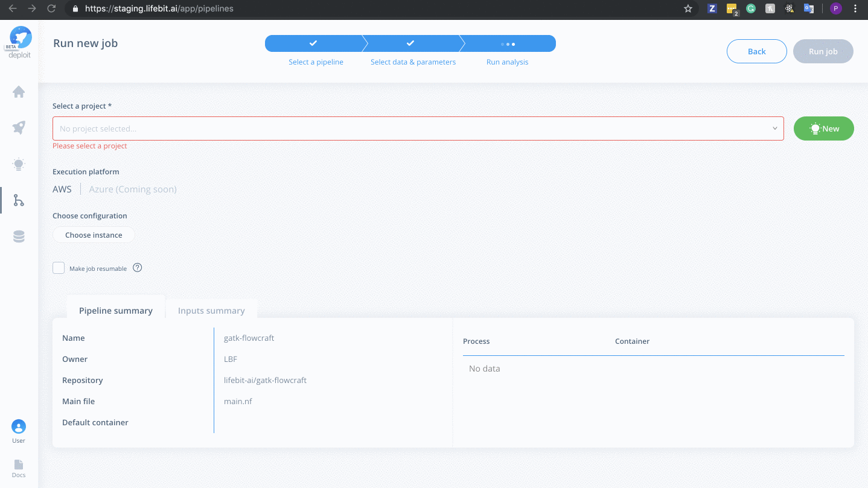Click the LBF owner value
The height and width of the screenshot is (488, 868).
(231, 359)
